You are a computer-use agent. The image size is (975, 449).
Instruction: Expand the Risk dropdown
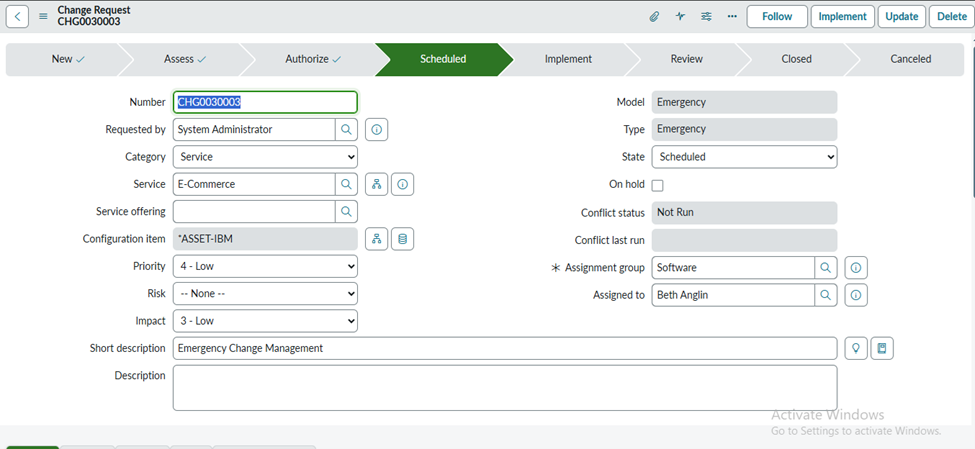[265, 294]
